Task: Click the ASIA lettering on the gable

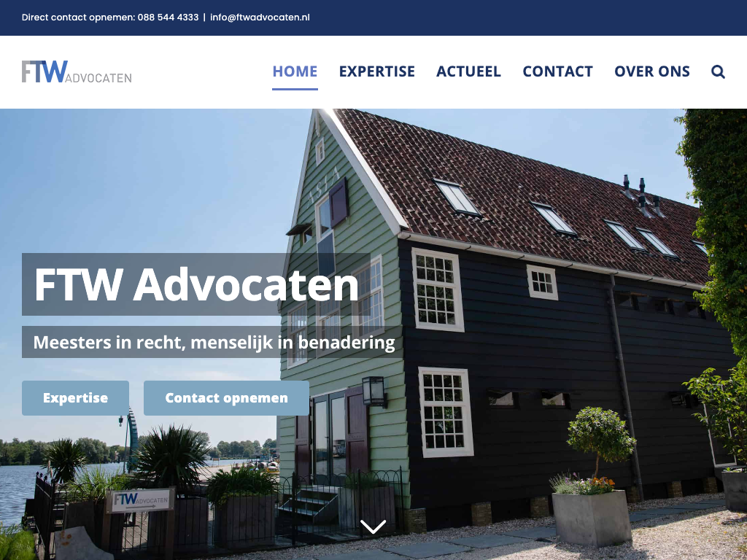Action: pyautogui.click(x=324, y=184)
